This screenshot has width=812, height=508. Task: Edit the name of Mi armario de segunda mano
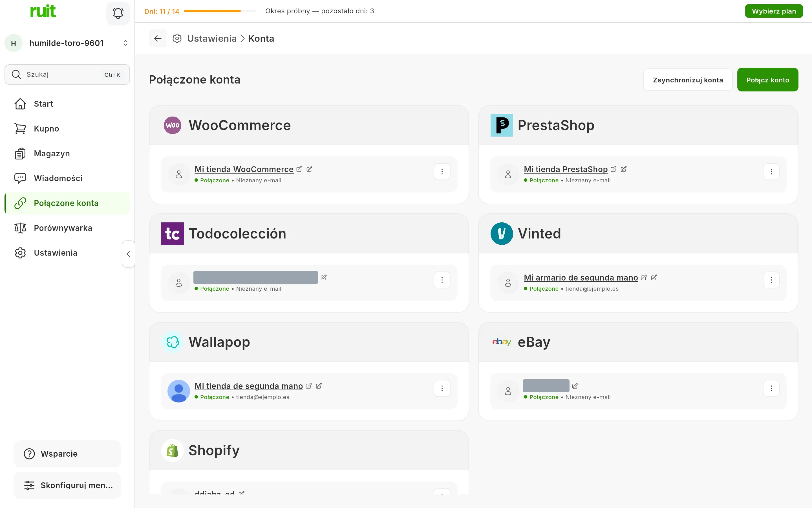[654, 277]
